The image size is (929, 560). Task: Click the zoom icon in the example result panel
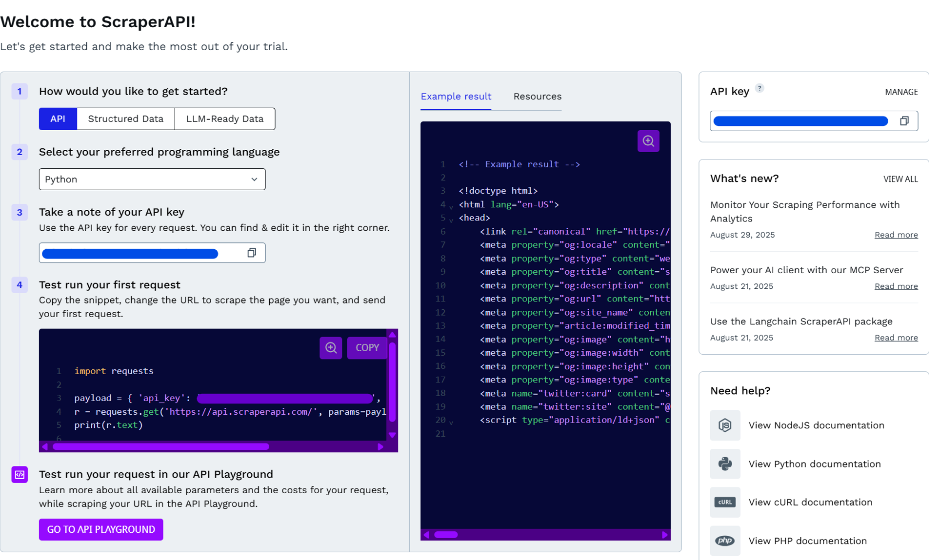648,141
